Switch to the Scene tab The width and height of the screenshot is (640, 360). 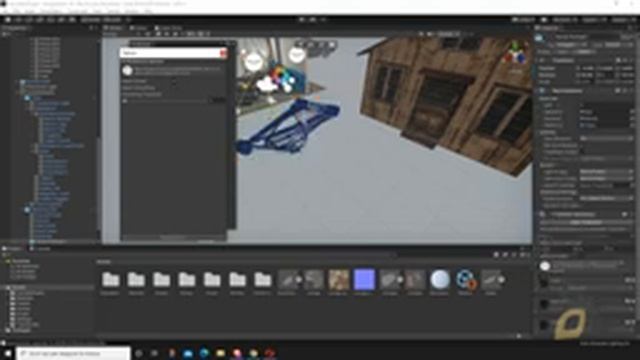(113, 28)
